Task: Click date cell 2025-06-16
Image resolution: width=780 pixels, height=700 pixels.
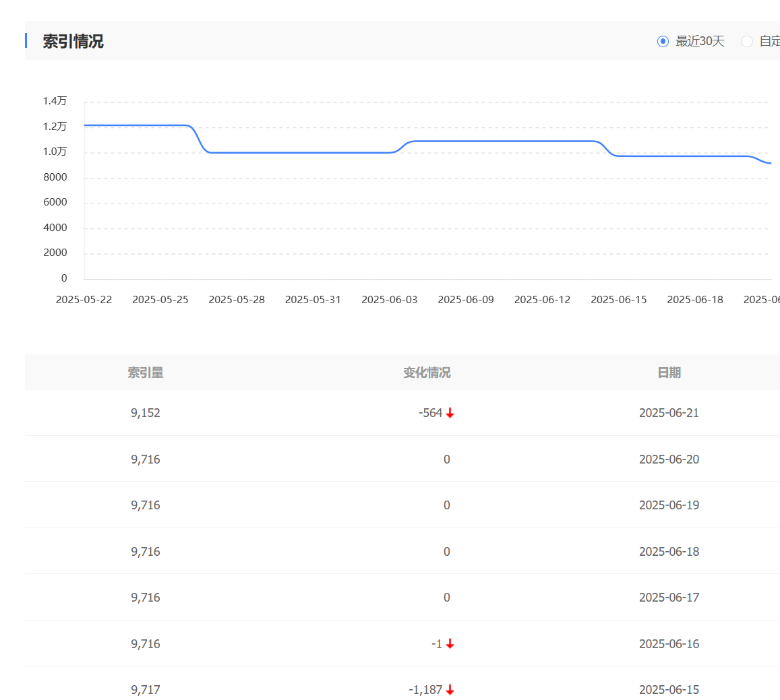Action: tap(669, 644)
